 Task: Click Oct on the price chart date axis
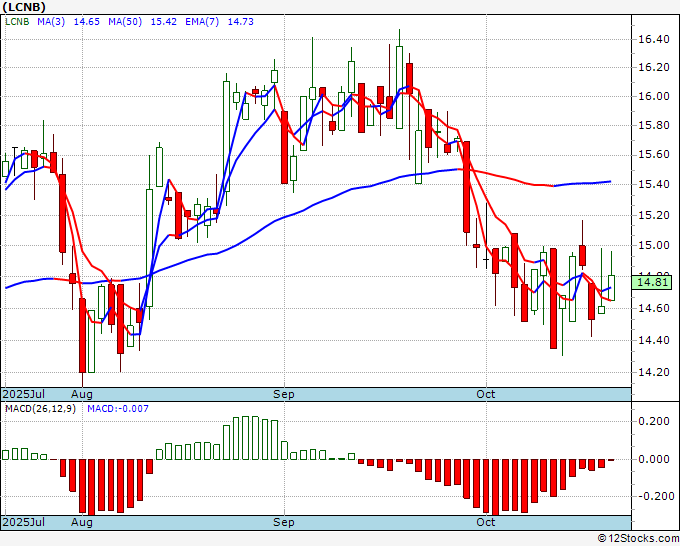pos(486,394)
